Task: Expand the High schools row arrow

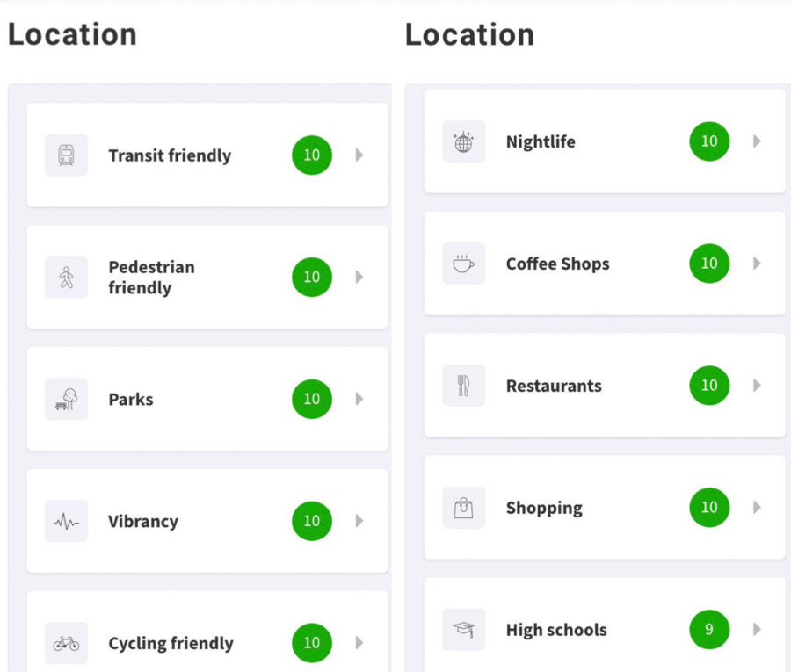Action: (x=757, y=630)
